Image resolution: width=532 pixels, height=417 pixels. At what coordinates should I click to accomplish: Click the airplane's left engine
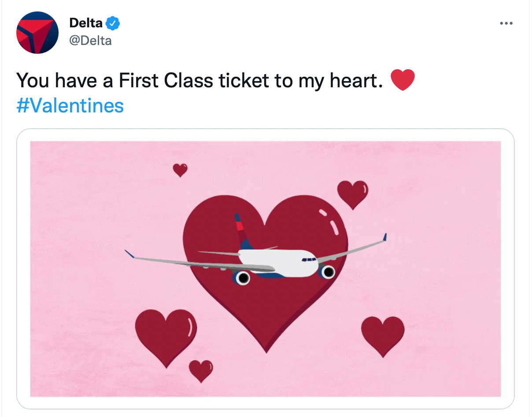pos(242,278)
